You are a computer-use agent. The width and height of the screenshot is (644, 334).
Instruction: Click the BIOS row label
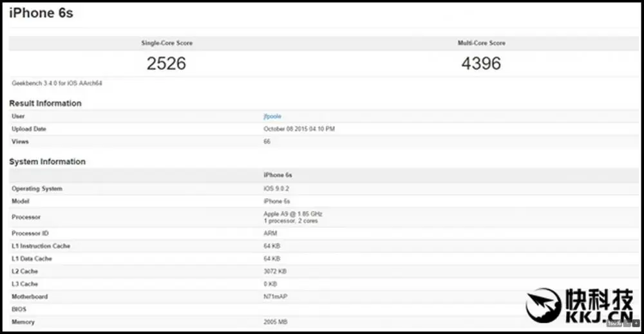coord(19,310)
